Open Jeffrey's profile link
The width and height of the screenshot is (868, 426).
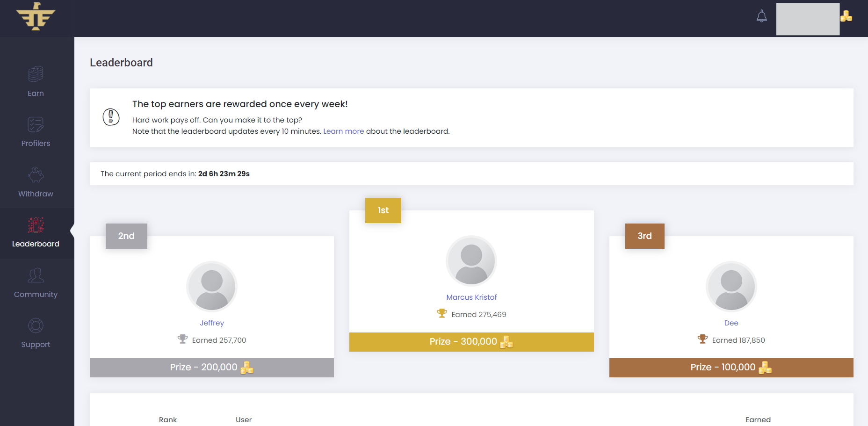(x=212, y=323)
